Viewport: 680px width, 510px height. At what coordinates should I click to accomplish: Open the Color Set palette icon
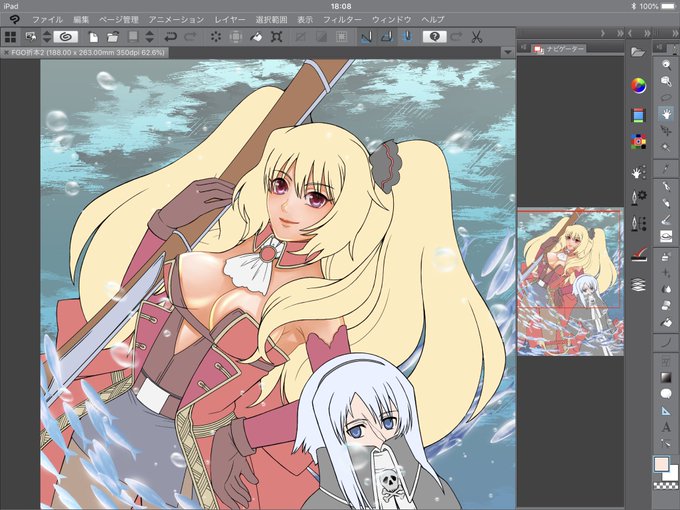coord(638,142)
